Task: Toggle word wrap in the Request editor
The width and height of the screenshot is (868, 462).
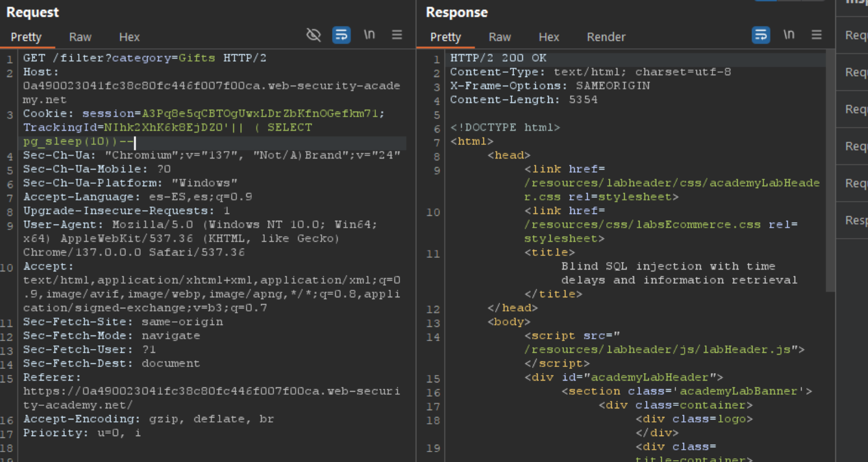Action: 341,35
